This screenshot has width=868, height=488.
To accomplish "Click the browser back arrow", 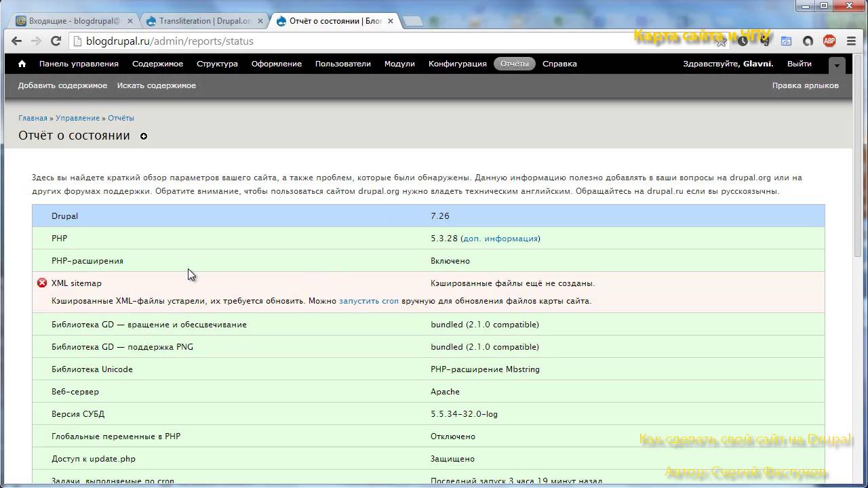I will tap(17, 41).
